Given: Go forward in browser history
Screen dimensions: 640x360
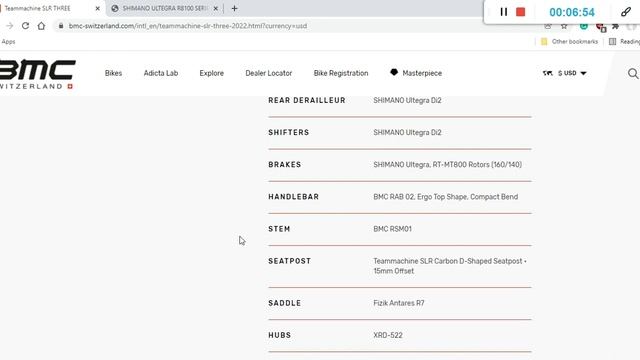Looking at the screenshot, I should point(10,26).
